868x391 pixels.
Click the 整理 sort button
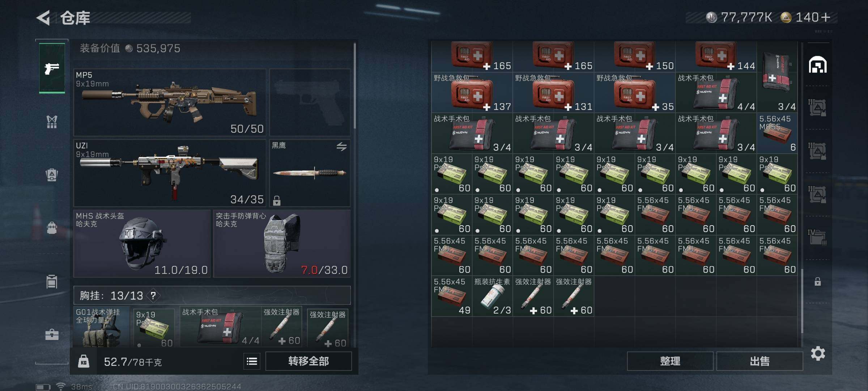670,361
